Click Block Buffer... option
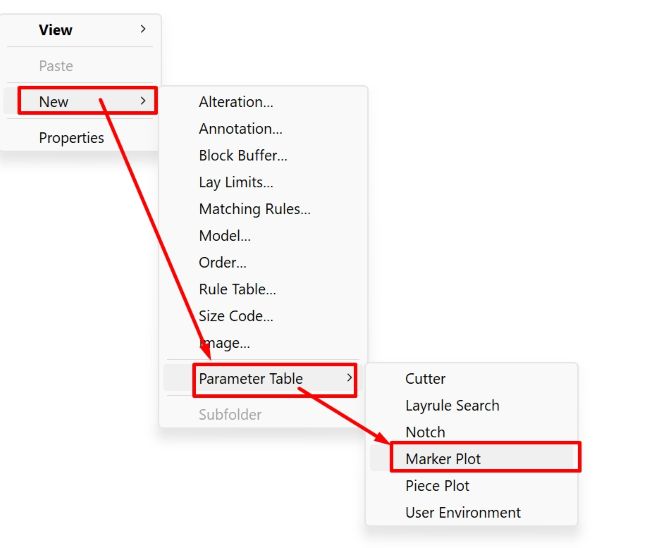This screenshot has height=548, width=650. [243, 155]
